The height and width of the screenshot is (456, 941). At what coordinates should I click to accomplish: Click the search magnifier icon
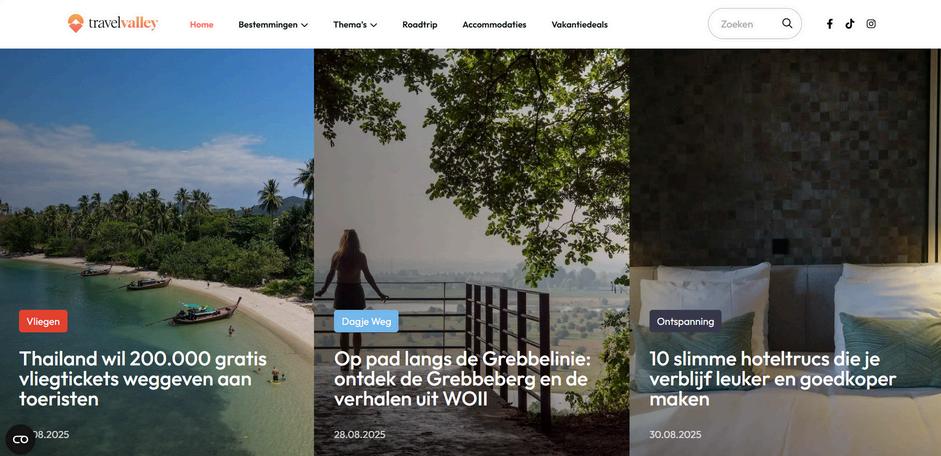[787, 23]
